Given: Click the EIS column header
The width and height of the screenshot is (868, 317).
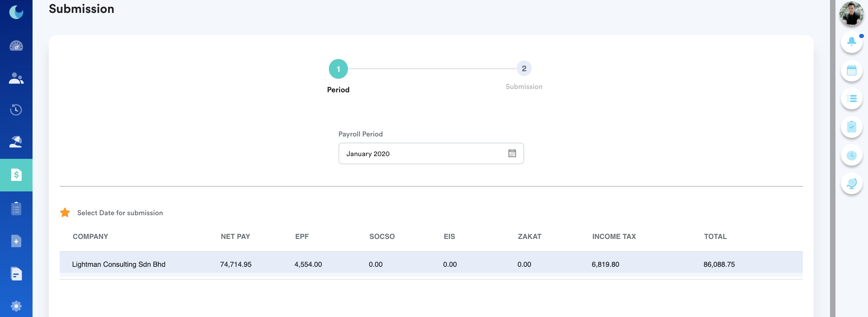Looking at the screenshot, I should click(449, 237).
